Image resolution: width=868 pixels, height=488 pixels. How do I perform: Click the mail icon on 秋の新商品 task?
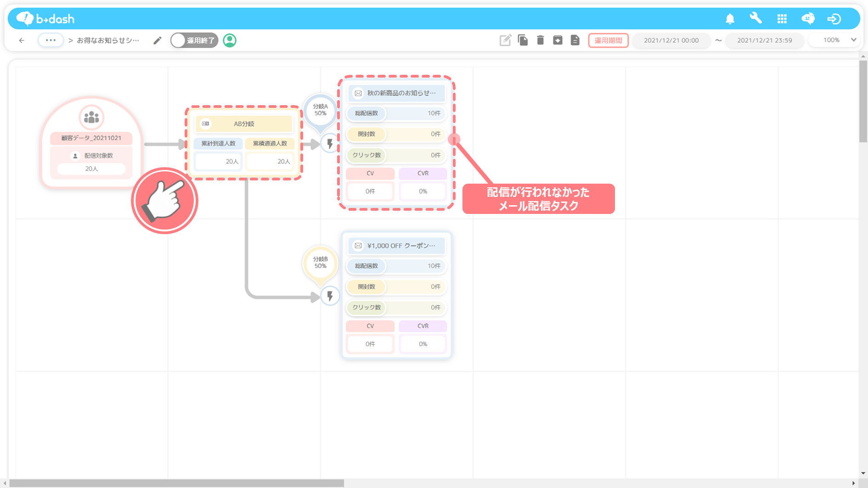pyautogui.click(x=358, y=93)
